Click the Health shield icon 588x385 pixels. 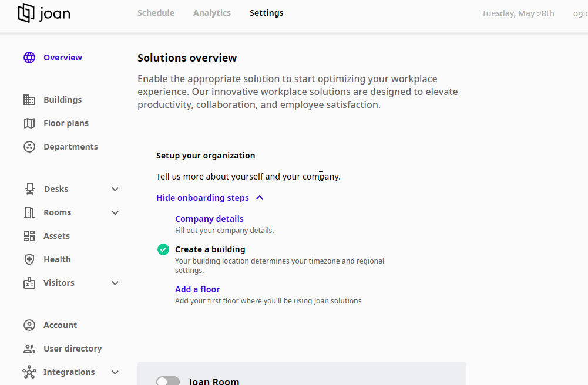pos(29,259)
